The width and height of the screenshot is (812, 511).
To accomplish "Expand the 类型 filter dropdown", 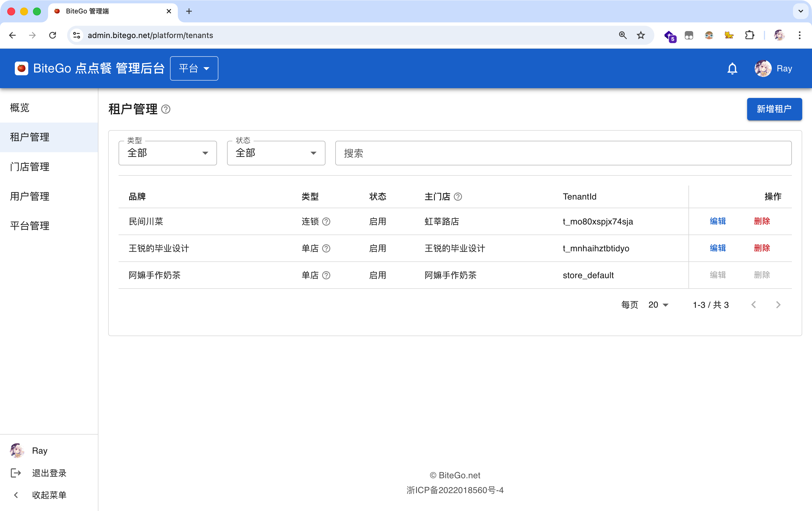I will tap(167, 153).
